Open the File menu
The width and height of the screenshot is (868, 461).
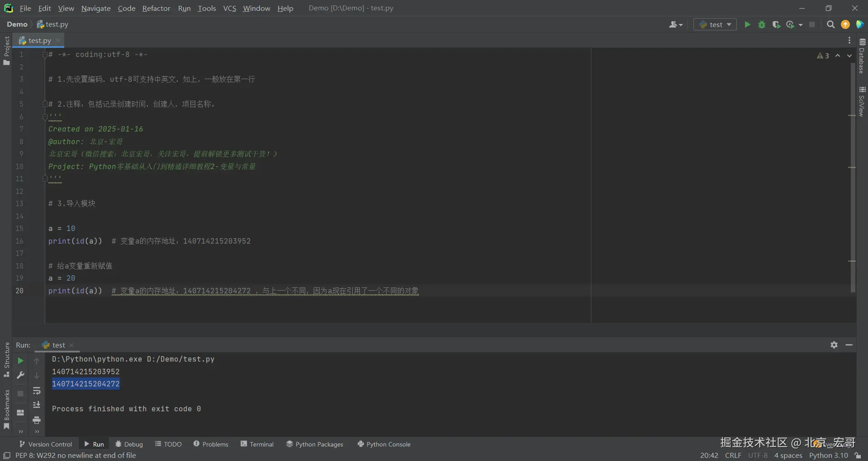coord(25,8)
